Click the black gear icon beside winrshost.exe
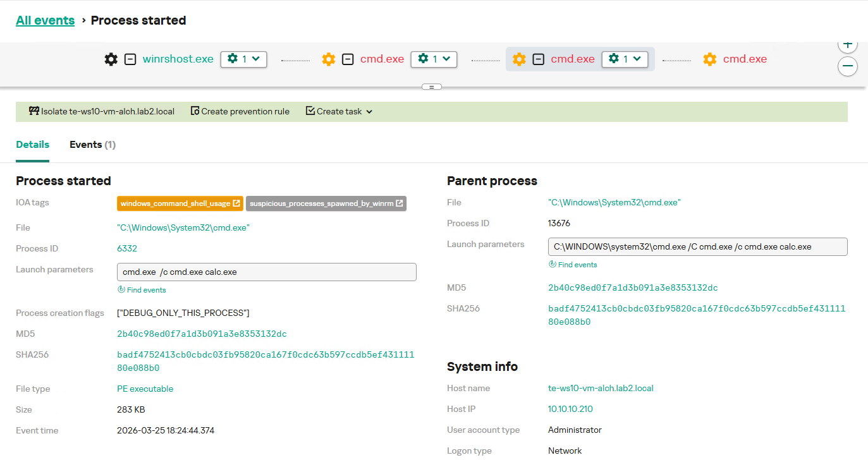868x460 pixels. tap(111, 59)
